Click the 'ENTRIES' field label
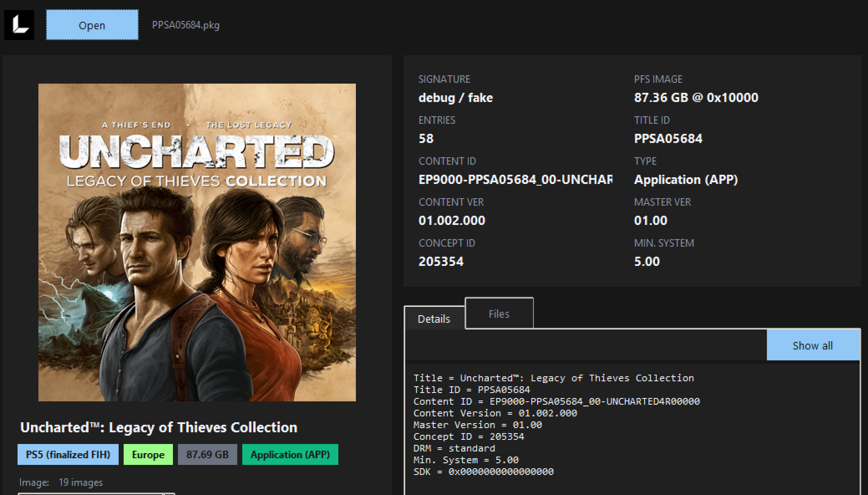Viewport: 868px width, 495px height. click(437, 120)
